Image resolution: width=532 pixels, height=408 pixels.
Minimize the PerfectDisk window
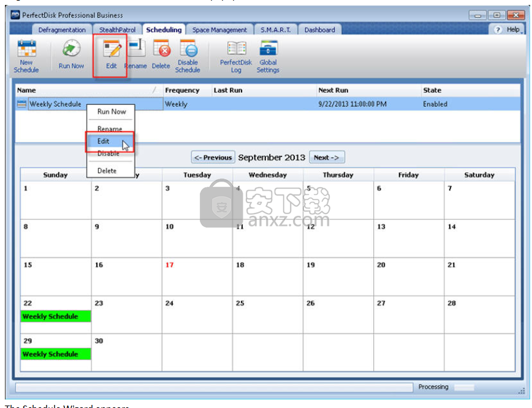[477, 15]
